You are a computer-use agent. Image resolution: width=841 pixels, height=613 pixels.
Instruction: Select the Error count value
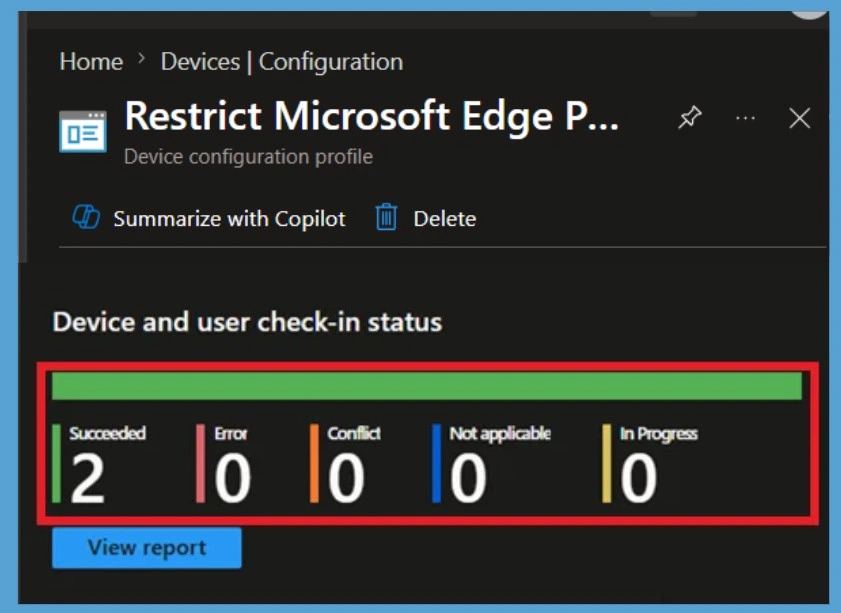click(x=232, y=478)
